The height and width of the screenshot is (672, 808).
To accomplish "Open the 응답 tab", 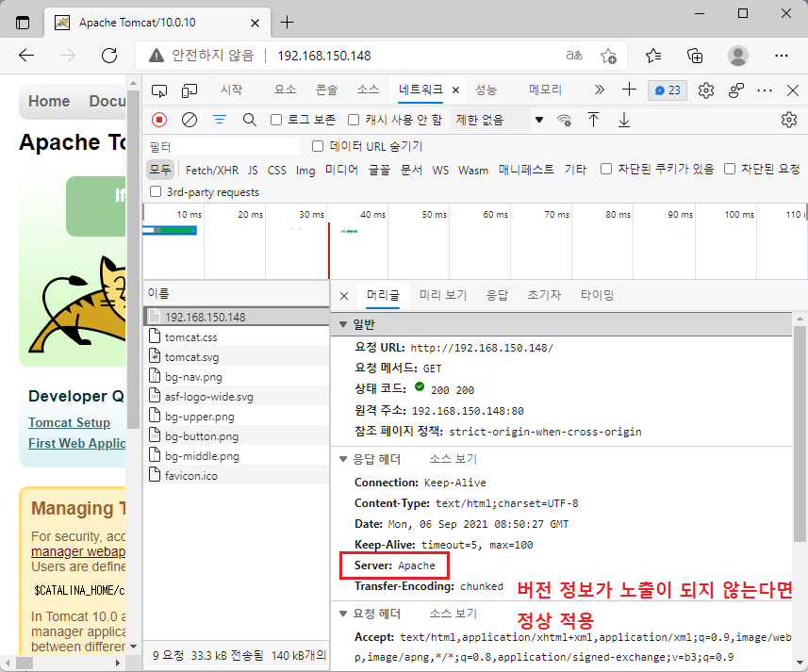I will [x=497, y=295].
